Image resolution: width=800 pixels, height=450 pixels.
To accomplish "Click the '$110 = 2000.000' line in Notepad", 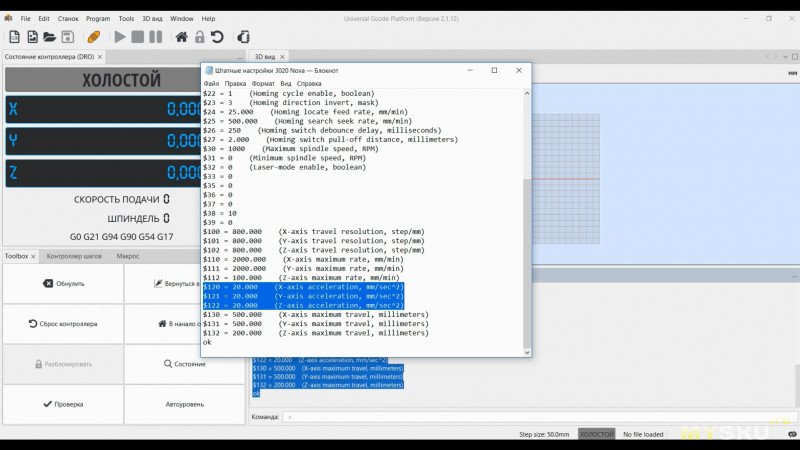I will (x=303, y=259).
